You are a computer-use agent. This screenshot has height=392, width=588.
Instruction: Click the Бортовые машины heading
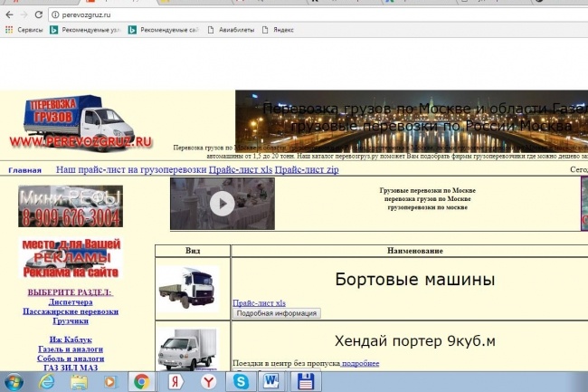pyautogui.click(x=414, y=280)
